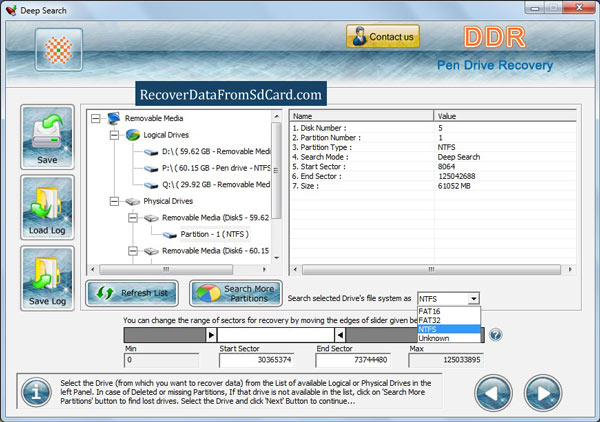The width and height of the screenshot is (600, 422).
Task: Choose FAT32 from the dropdown list
Action: [449, 320]
